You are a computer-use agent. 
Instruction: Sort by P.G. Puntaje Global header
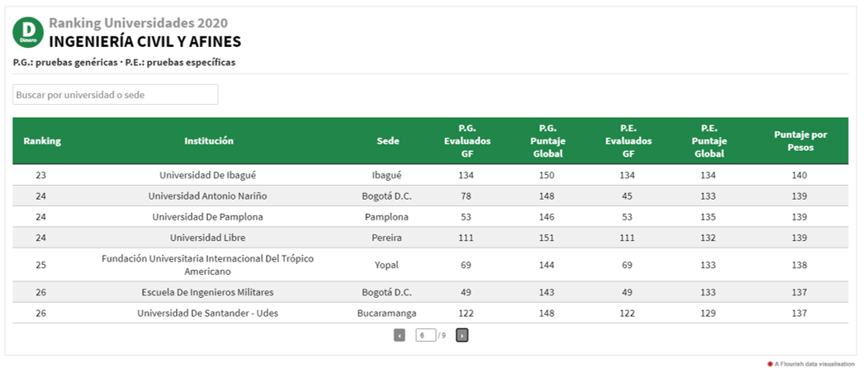[x=548, y=141]
